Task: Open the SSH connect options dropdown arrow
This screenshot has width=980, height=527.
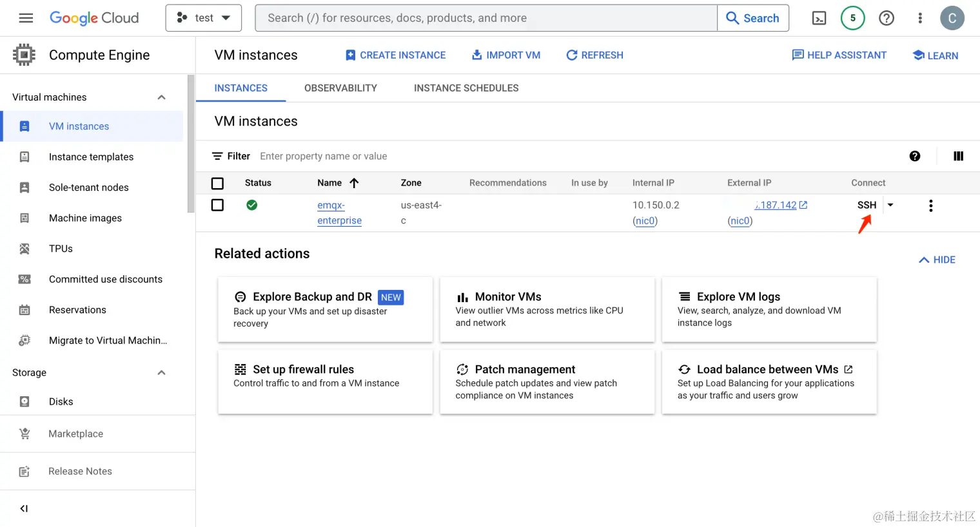Action: tap(890, 205)
